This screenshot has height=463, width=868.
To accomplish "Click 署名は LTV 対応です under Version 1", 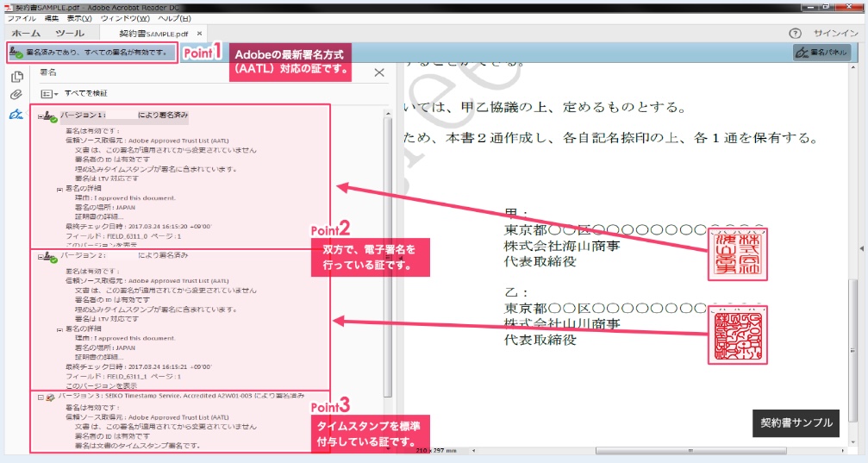I will click(106, 178).
